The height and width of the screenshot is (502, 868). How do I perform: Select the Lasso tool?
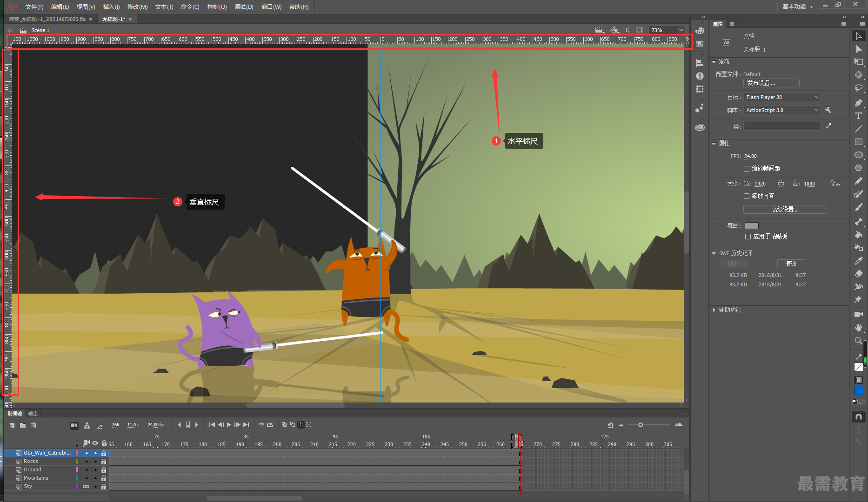pyautogui.click(x=859, y=88)
